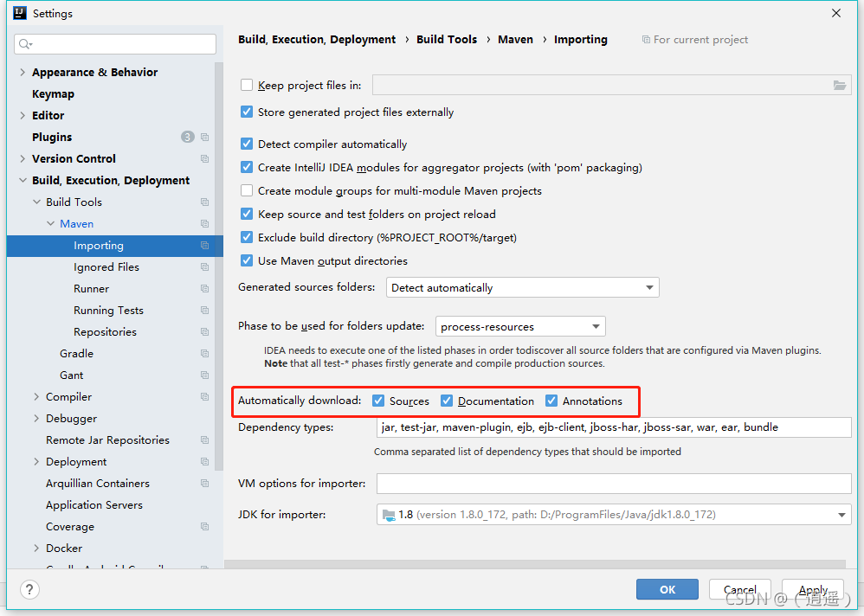Collapse the Maven node

click(51, 223)
